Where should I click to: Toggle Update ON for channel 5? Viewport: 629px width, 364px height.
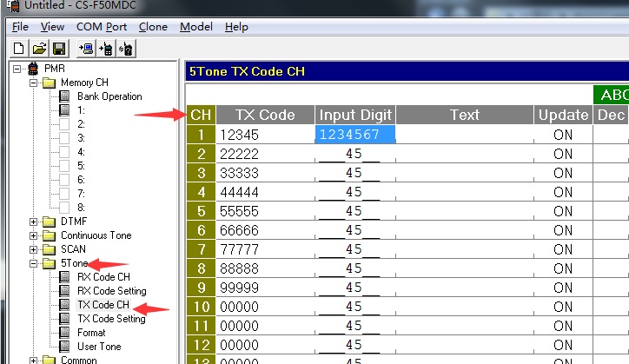pyautogui.click(x=563, y=211)
